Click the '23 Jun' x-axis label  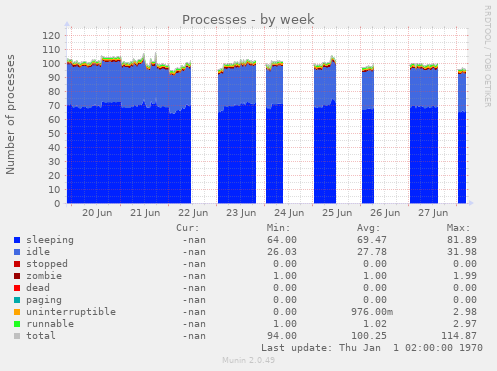click(x=241, y=213)
